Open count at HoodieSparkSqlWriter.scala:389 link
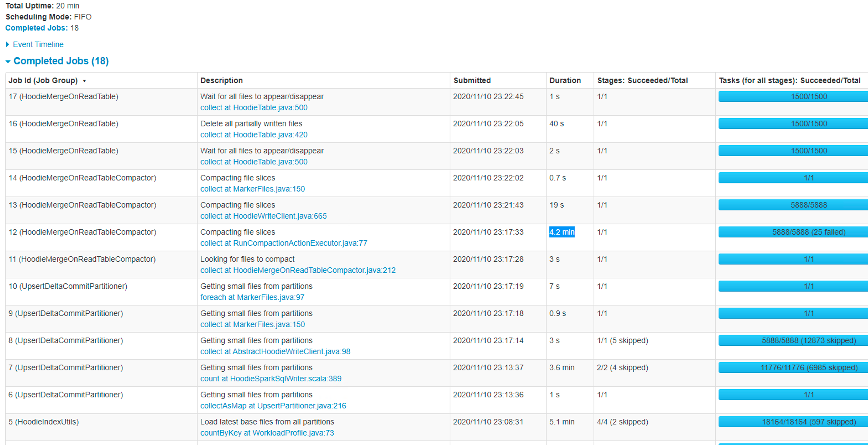 coord(271,379)
